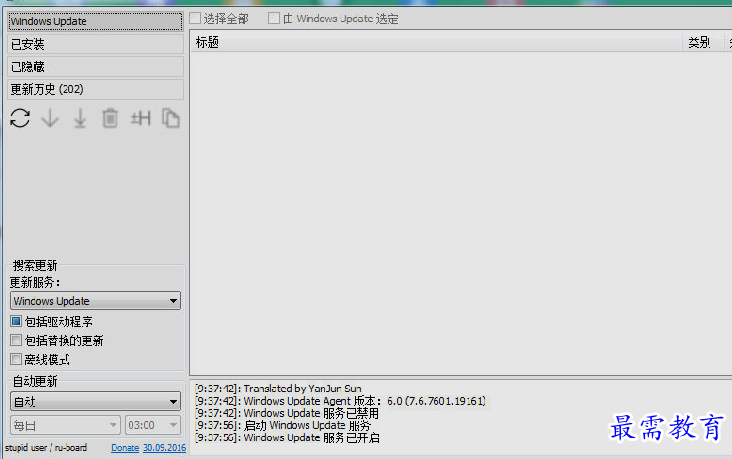Click the download updates arrow icon
The width and height of the screenshot is (732, 459).
[50, 118]
